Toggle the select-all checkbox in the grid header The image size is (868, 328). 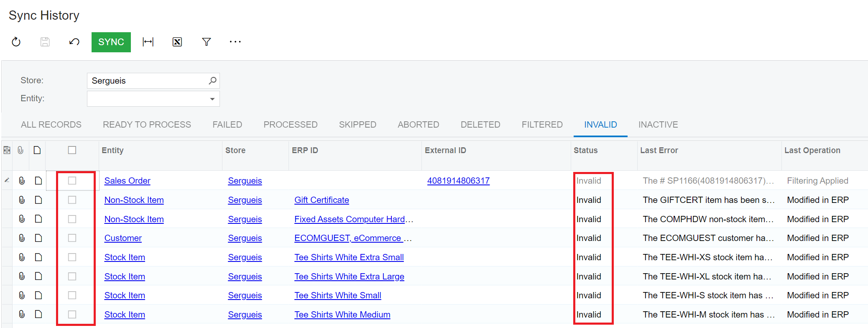72,150
